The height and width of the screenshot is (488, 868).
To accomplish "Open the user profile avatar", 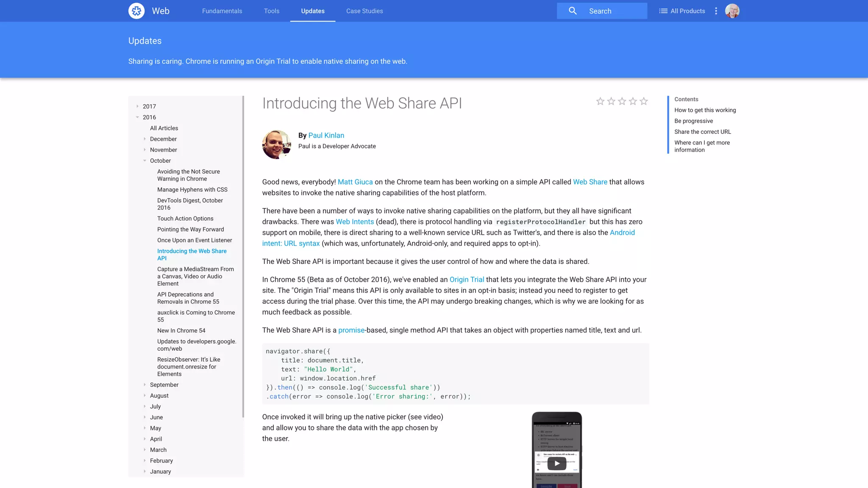I will pos(732,11).
